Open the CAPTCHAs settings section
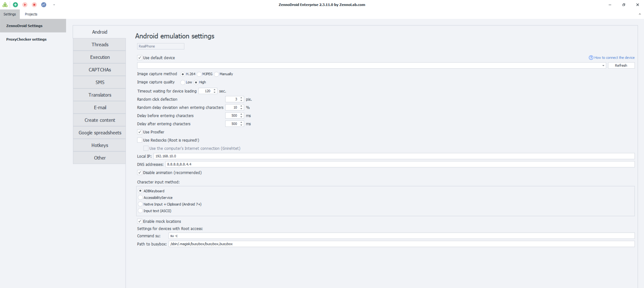This screenshot has height=288, width=644. pos(100,70)
